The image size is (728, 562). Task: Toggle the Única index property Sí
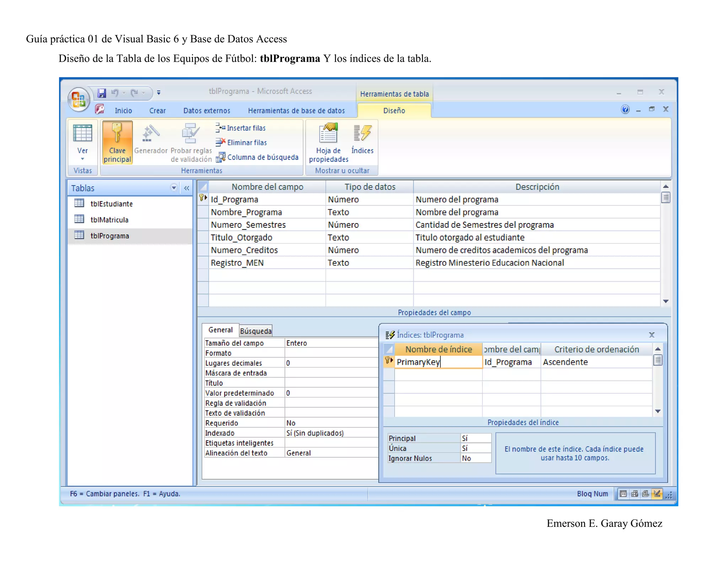[x=476, y=448]
